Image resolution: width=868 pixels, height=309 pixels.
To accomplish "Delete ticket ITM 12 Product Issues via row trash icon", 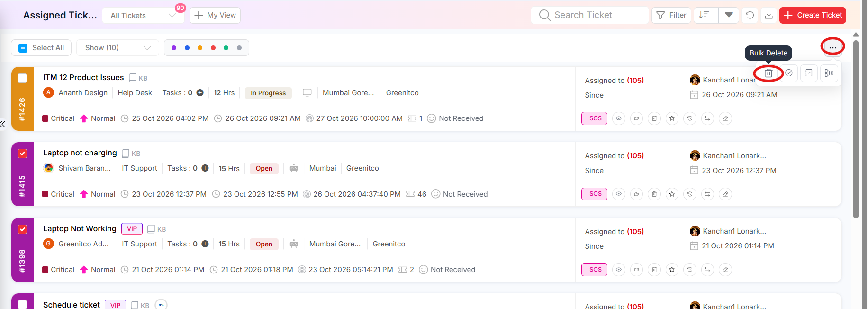I will [654, 118].
